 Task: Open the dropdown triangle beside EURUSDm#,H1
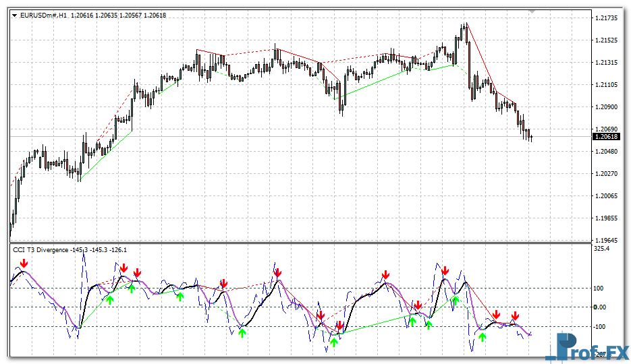click(x=15, y=15)
